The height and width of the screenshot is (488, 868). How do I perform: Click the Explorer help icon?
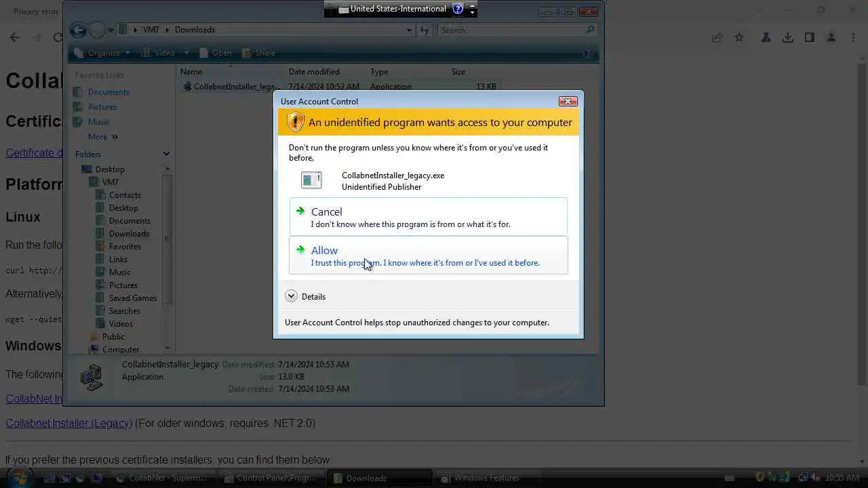pos(588,53)
